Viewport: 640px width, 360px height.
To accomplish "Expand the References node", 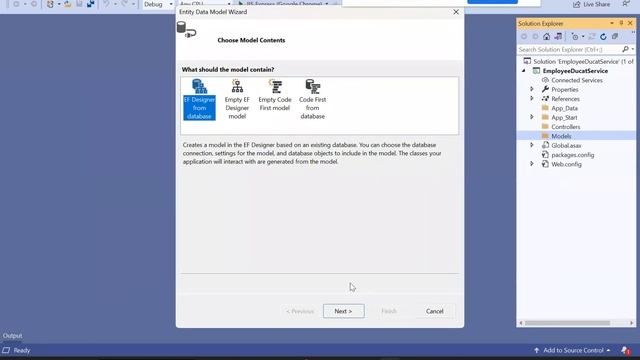I will click(x=532, y=98).
